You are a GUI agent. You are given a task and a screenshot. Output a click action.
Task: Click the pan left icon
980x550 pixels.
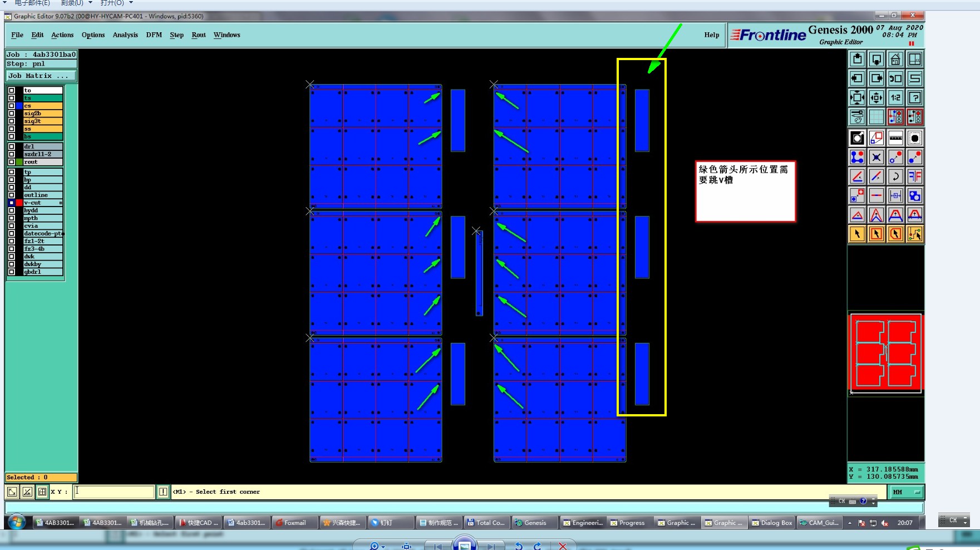(x=858, y=78)
